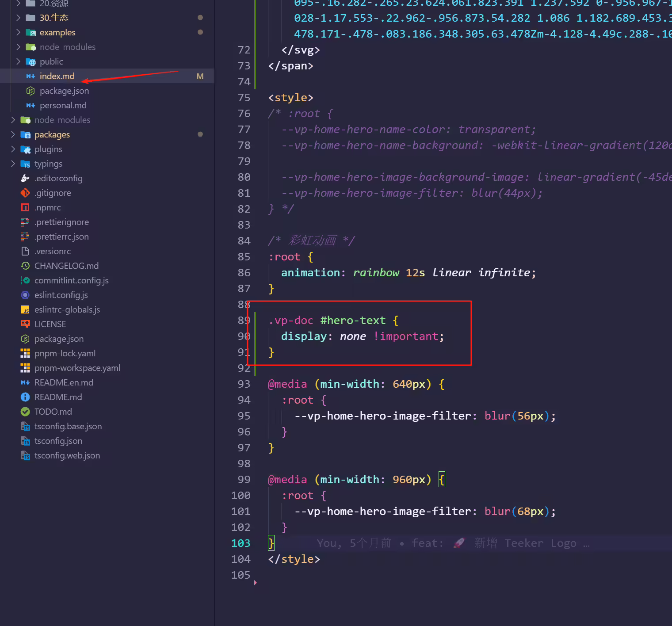Image resolution: width=672 pixels, height=626 pixels.
Task: Open tsconfig.base.json file
Action: 68,426
